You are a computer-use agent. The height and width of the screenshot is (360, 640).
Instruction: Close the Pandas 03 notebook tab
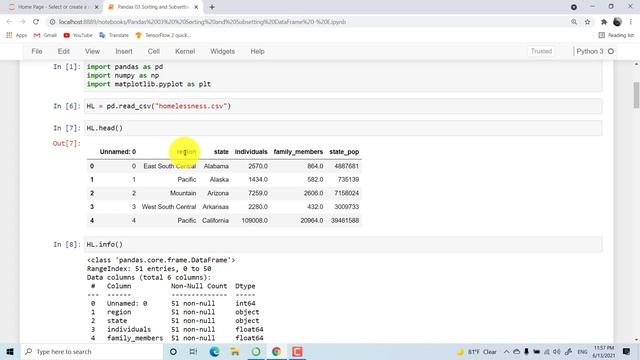196,7
